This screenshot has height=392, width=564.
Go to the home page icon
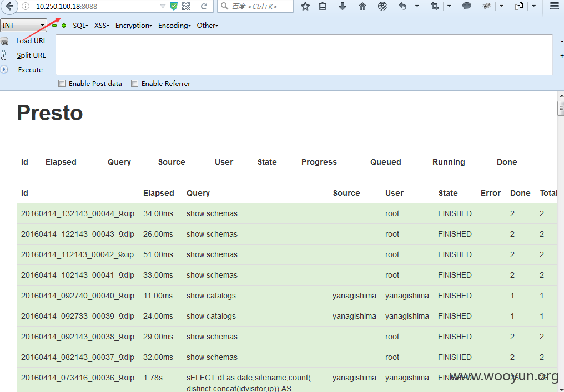tap(362, 6)
